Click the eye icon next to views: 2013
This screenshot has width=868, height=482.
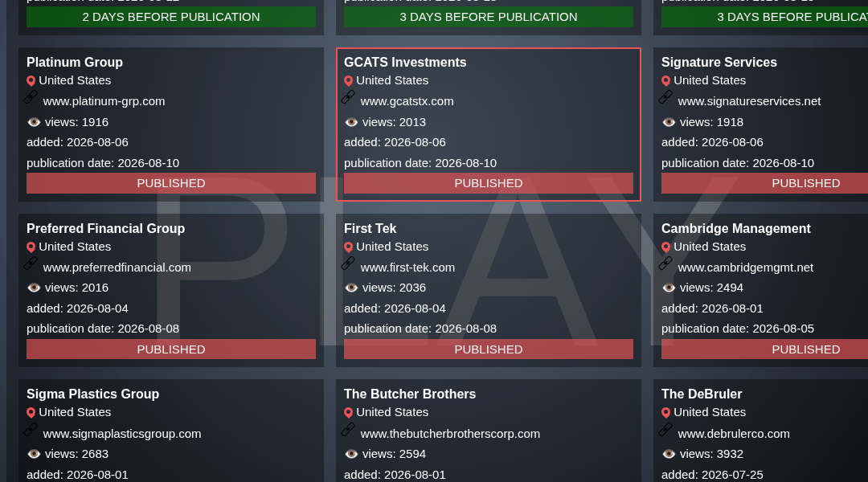(351, 122)
